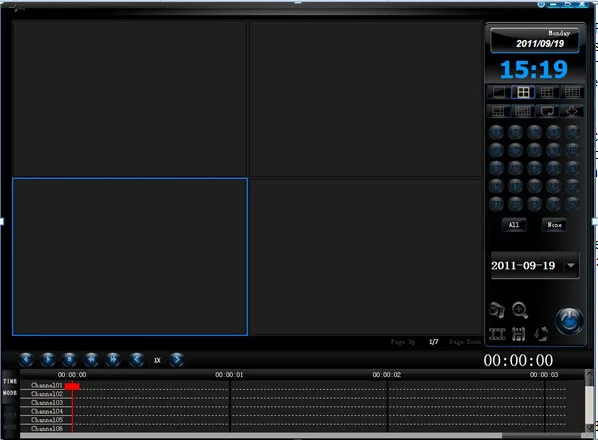Open the film clip editing icon
The width and height of the screenshot is (598, 440).
pyautogui.click(x=497, y=334)
